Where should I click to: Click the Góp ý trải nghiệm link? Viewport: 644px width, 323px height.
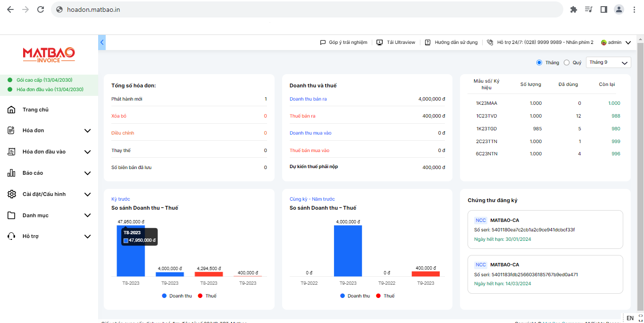click(348, 42)
